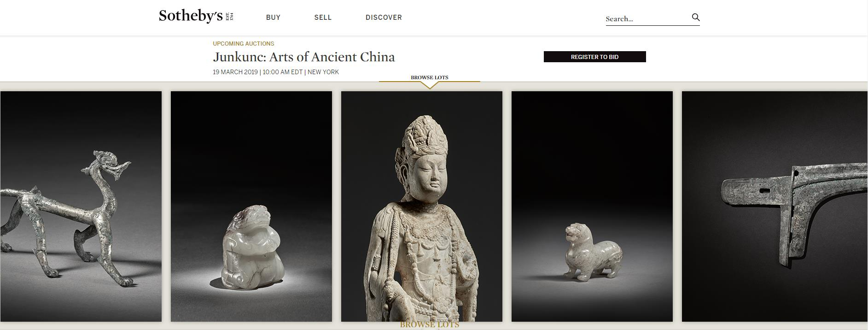Select the small jade lion image

[x=592, y=206]
